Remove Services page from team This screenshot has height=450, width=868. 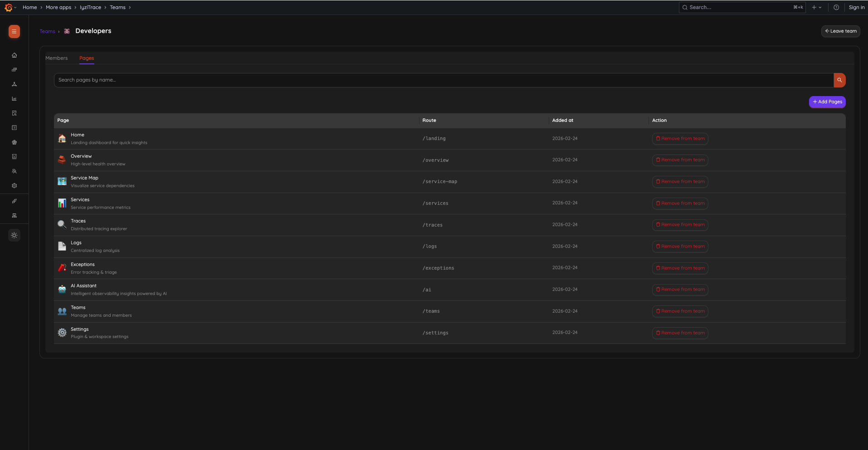pyautogui.click(x=680, y=203)
